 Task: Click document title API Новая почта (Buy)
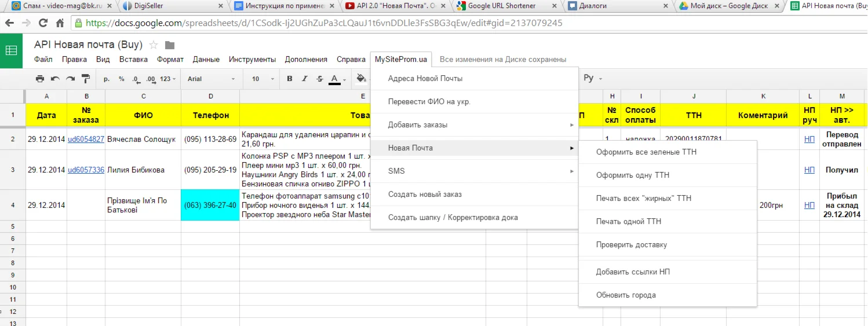click(88, 45)
